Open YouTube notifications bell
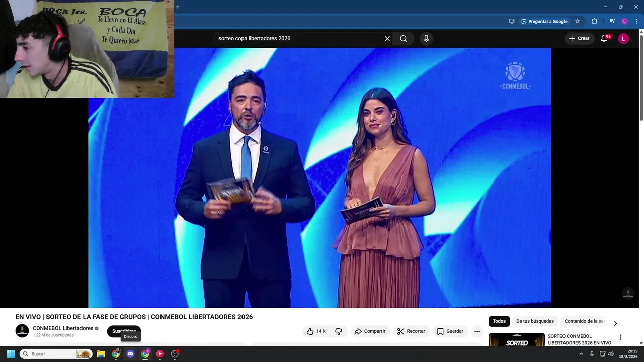Screen dimensions: 644x362 (605, 38)
